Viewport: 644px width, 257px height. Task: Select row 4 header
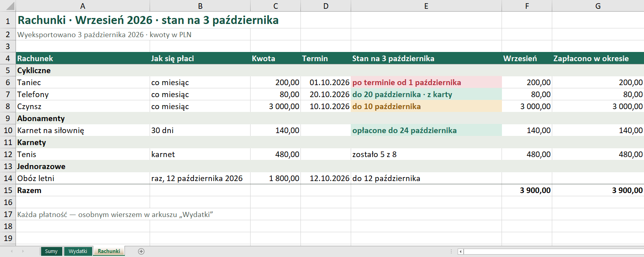click(x=8, y=58)
